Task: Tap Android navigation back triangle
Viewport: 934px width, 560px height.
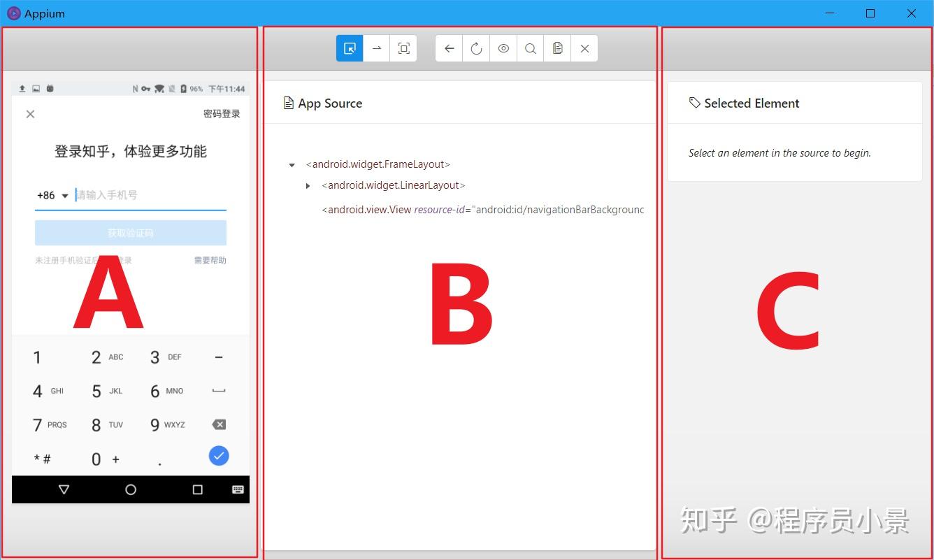Action: click(x=64, y=489)
